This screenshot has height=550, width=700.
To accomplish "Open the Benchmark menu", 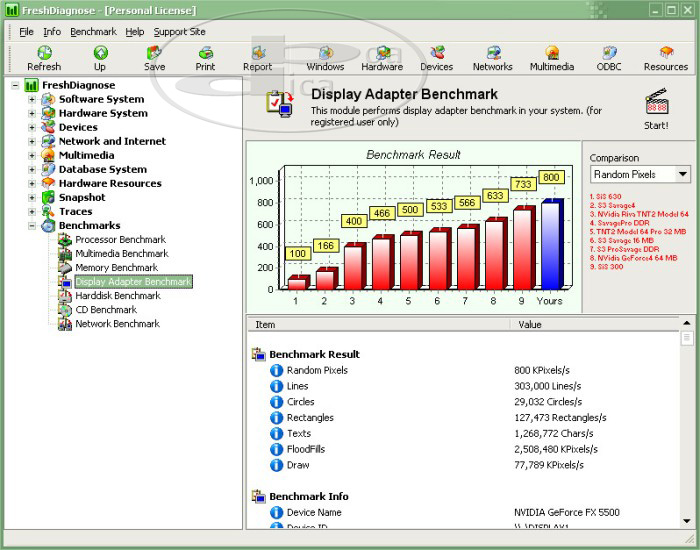I will (x=93, y=31).
